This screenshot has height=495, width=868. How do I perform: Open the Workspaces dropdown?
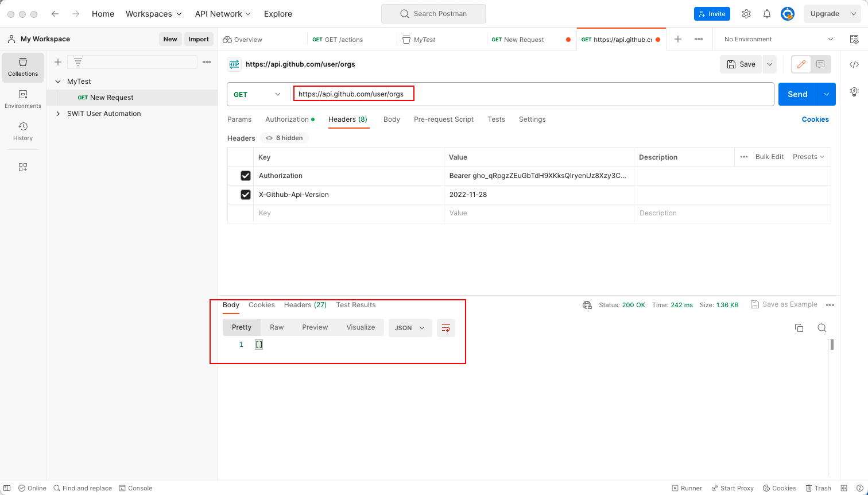[154, 14]
